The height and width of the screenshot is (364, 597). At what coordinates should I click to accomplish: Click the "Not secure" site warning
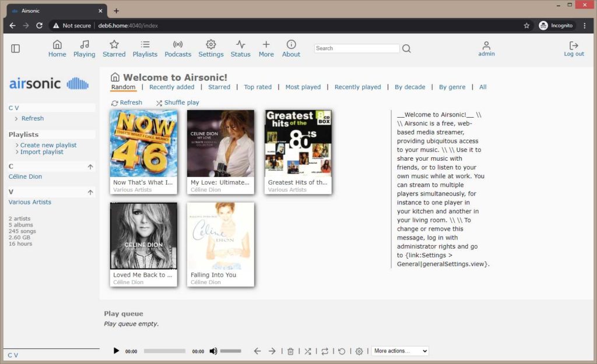pyautogui.click(x=72, y=26)
